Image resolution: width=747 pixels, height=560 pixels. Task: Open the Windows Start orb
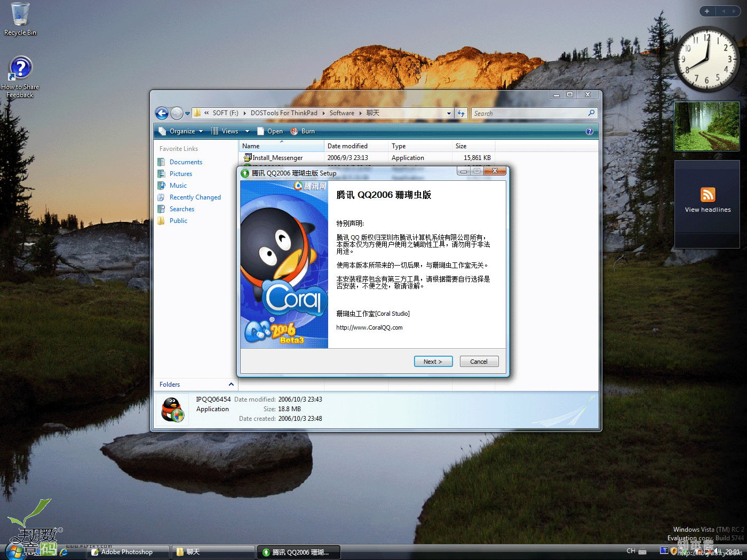point(16,553)
